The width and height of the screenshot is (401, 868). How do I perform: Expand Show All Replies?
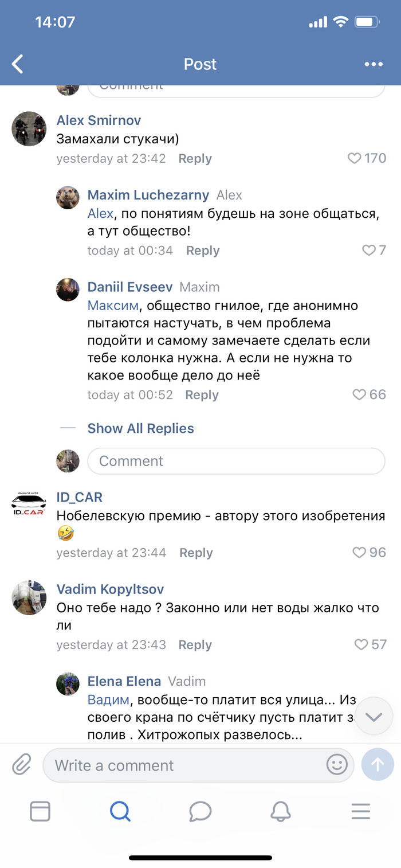pyautogui.click(x=140, y=428)
